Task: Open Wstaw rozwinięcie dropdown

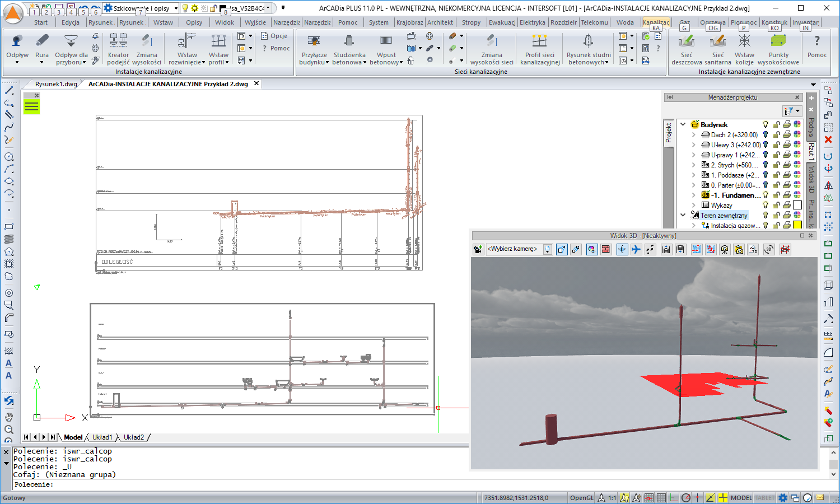Action: click(x=203, y=62)
